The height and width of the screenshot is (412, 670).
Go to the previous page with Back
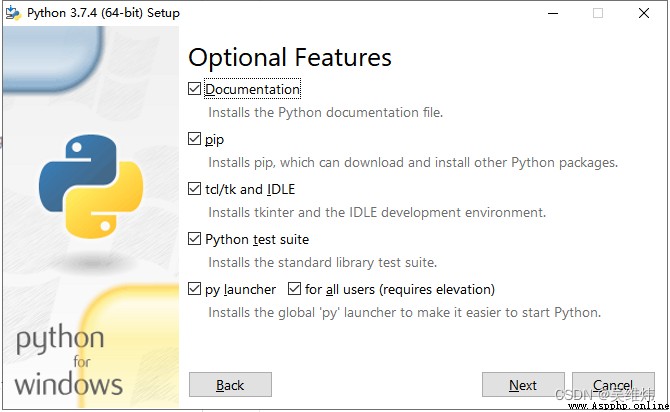(x=230, y=385)
